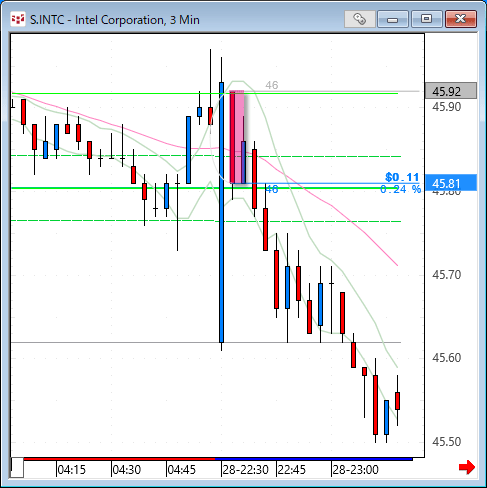Click the 04:45 time axis label
Viewport: 487px width, 488px height.
tap(181, 470)
